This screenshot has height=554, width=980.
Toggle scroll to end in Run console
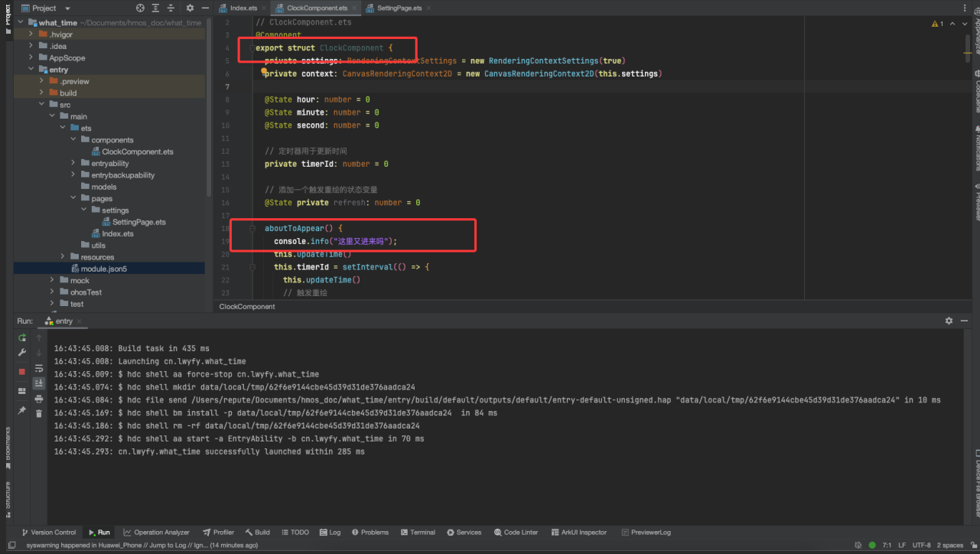(x=39, y=383)
